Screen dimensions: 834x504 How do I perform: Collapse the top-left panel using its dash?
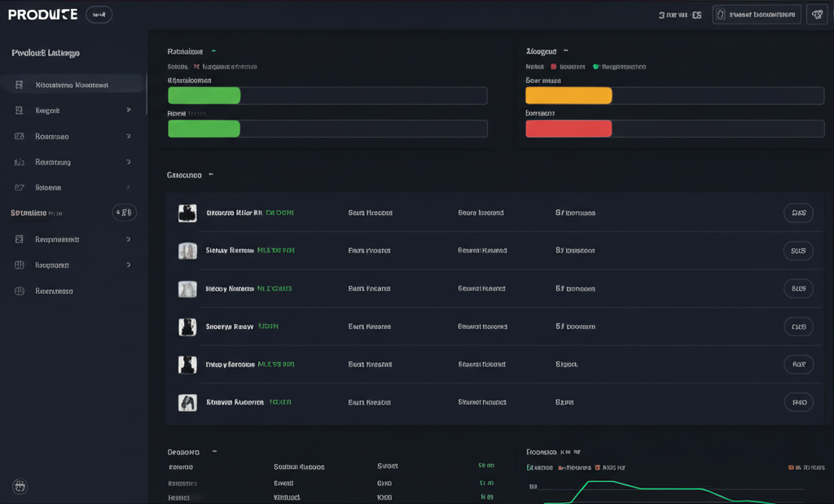(213, 50)
